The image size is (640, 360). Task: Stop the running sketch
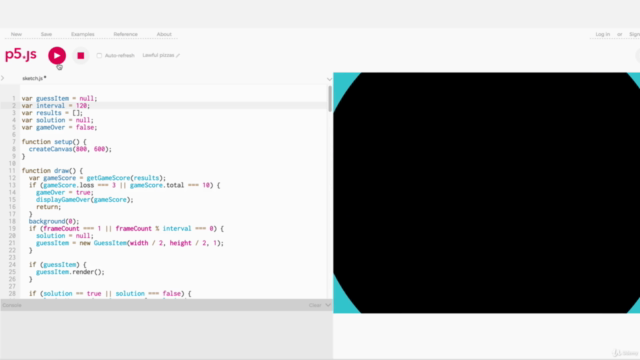[x=81, y=56]
